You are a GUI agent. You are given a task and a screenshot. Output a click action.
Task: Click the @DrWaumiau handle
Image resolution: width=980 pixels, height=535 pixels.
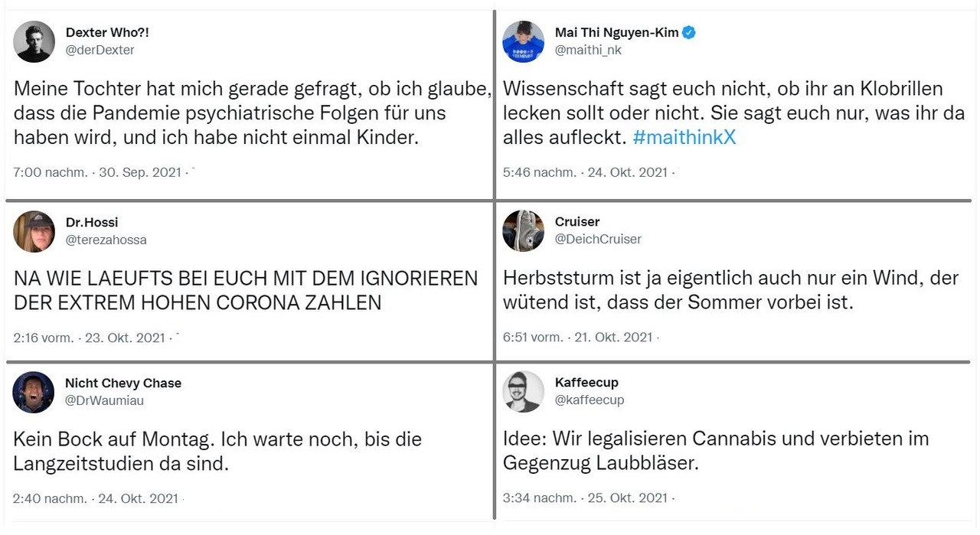point(105,400)
